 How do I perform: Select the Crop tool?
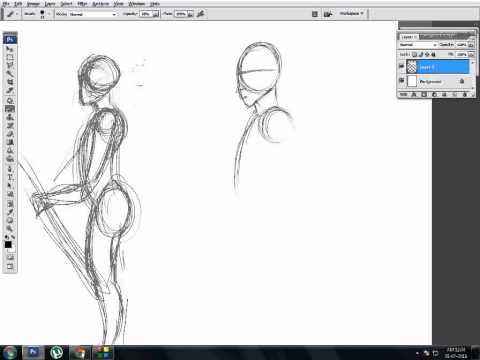point(10,82)
